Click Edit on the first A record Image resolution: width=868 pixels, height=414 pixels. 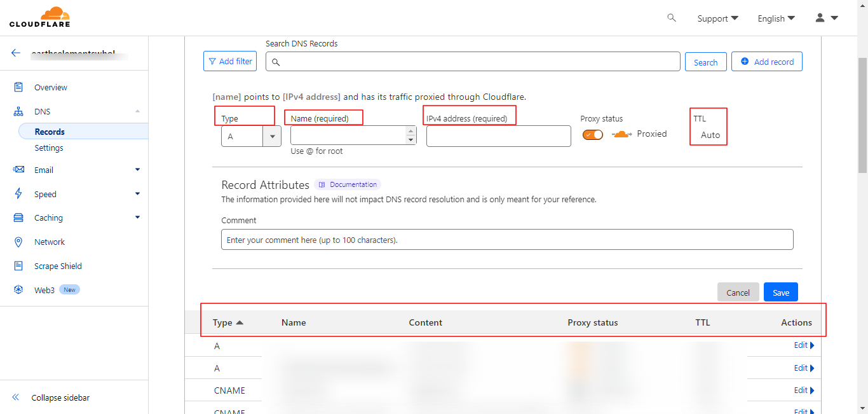[x=804, y=345]
